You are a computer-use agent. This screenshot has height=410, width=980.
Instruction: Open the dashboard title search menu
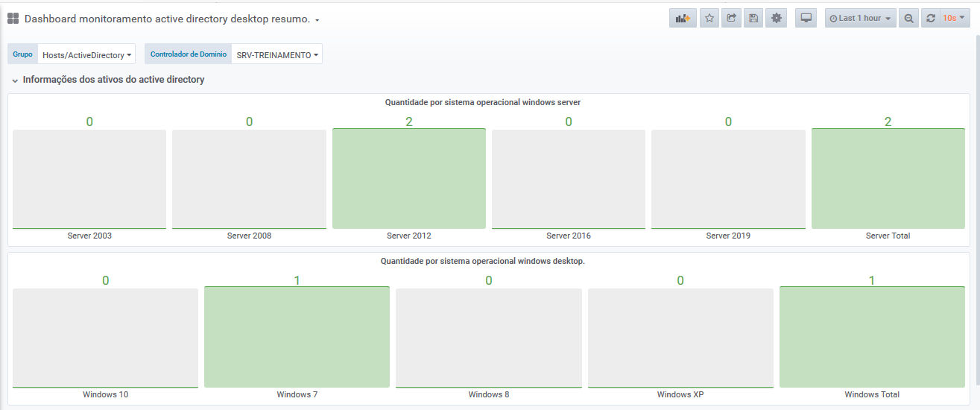point(171,19)
